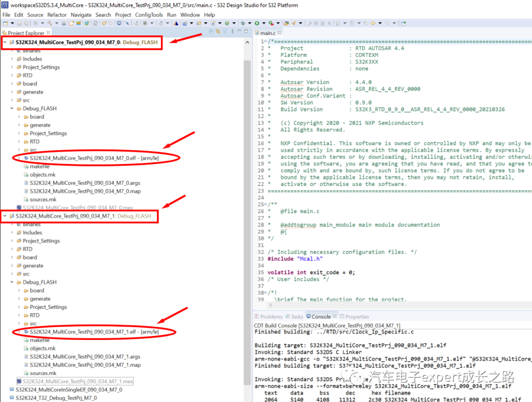Image resolution: width=532 pixels, height=402 pixels.
Task: Open the Project menu
Action: pos(123,15)
